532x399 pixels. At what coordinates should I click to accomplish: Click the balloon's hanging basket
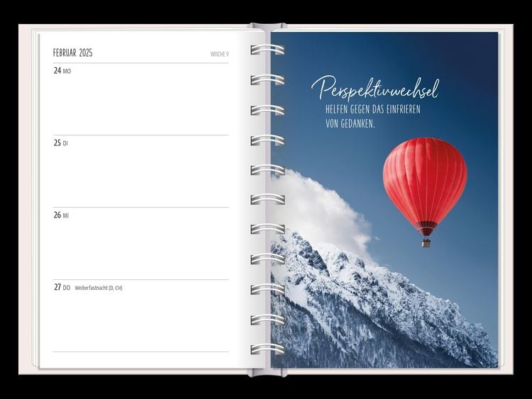(x=426, y=242)
